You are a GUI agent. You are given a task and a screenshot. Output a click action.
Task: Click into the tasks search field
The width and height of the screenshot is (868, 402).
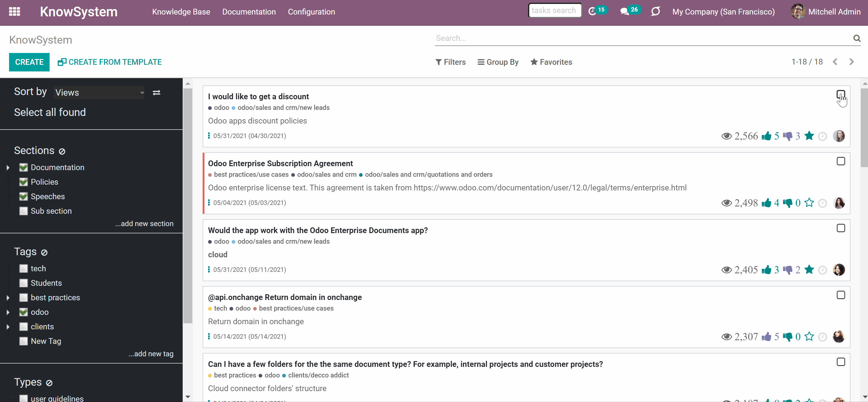pos(555,11)
